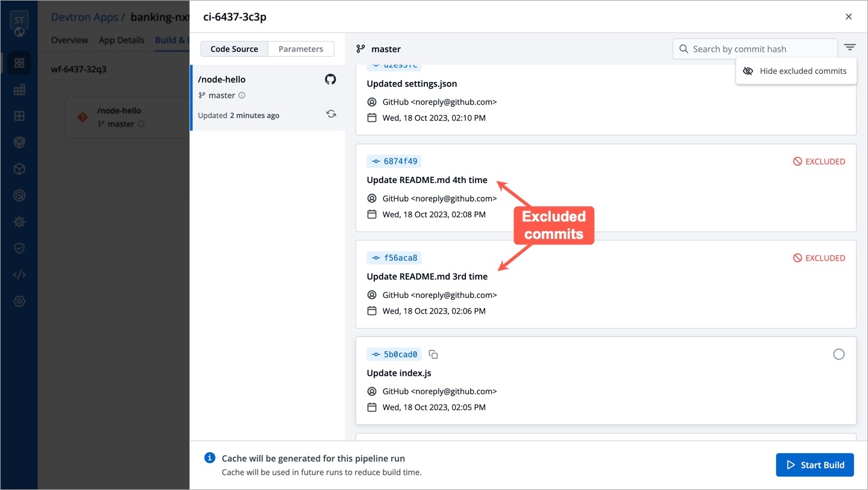This screenshot has height=490, width=868.
Task: Refresh the /node-hello material with sync icon
Action: pyautogui.click(x=331, y=114)
